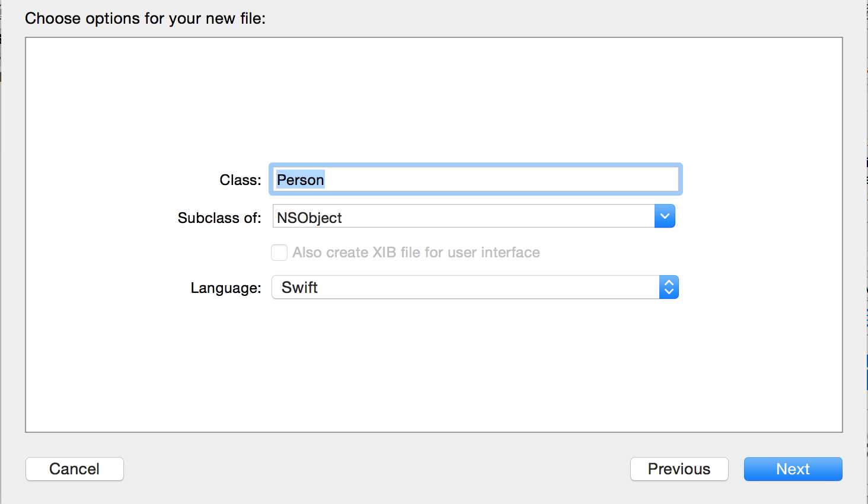
Task: Go back with the Previous button
Action: pyautogui.click(x=679, y=469)
